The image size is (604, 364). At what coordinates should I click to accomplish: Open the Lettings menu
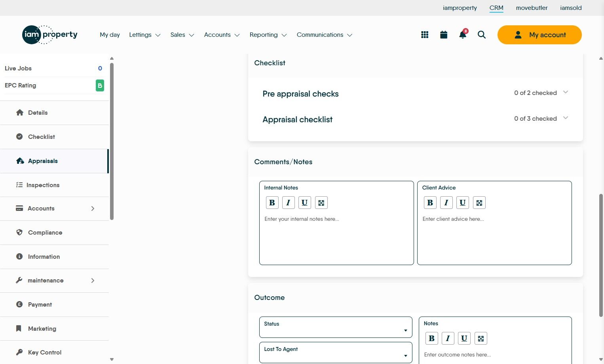coord(144,35)
